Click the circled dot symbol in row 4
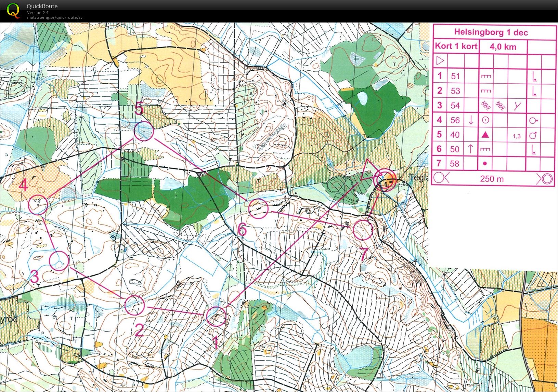The width and height of the screenshot is (558, 392). tap(485, 120)
